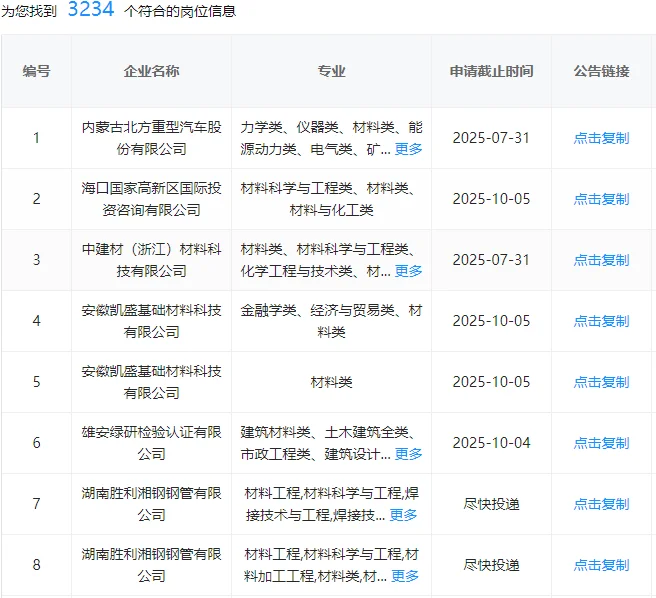
Task: Click 尽快投递 in row number 7
Action: point(491,504)
